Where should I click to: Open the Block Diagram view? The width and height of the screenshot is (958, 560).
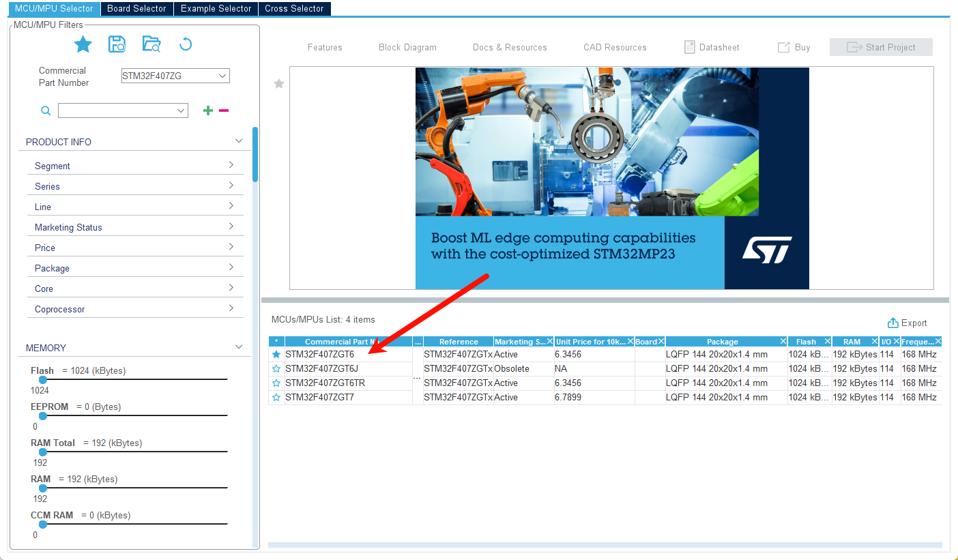(407, 47)
